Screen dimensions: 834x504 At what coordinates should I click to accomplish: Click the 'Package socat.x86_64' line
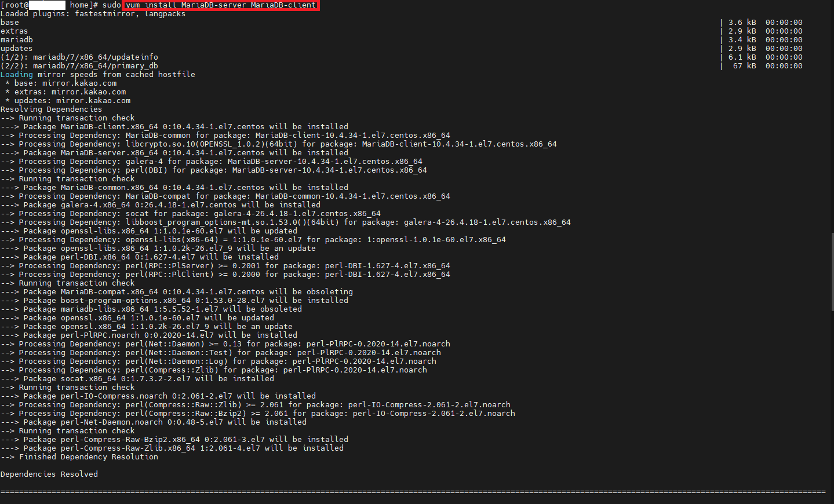137,379
